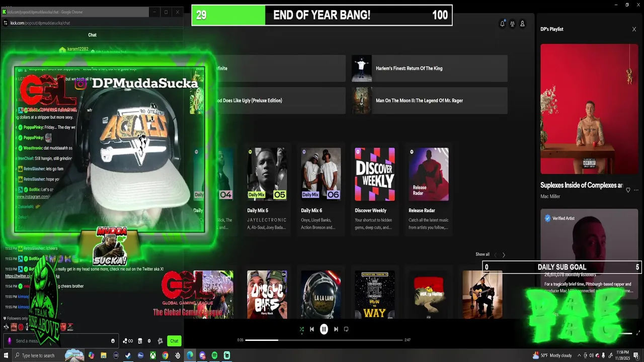The image size is (644, 362).
Task: Open the PSC 'Way' album cover
Action: 374,295
